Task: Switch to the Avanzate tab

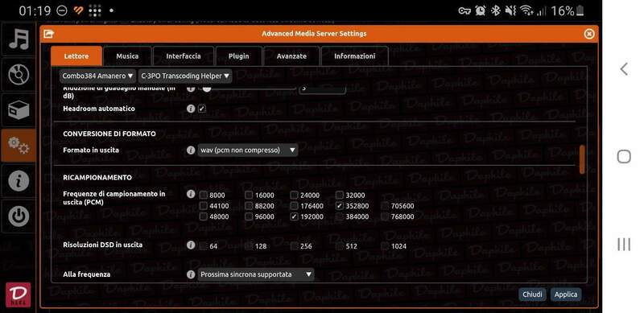Action: (291, 56)
